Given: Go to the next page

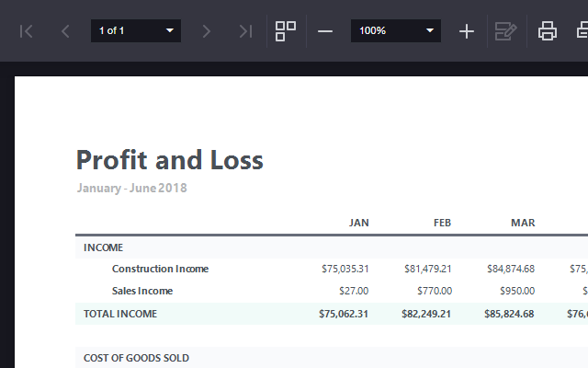Looking at the screenshot, I should 206,31.
